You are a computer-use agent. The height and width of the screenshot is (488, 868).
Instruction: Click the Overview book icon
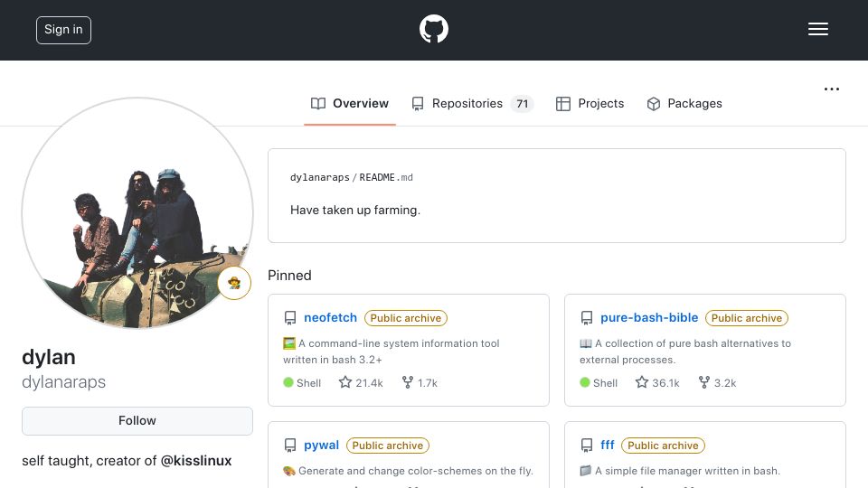pyautogui.click(x=318, y=103)
